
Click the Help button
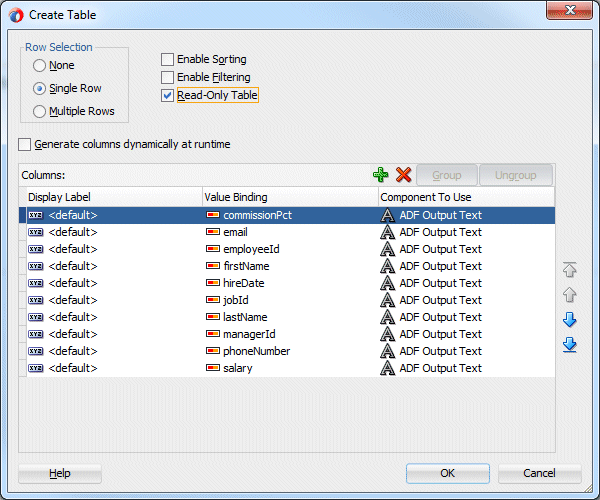point(60,474)
